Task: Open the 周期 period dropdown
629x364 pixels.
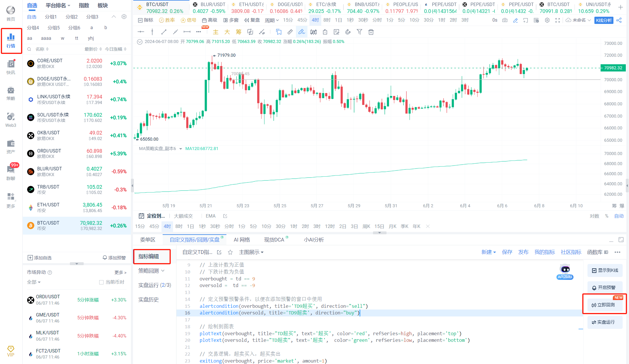Action: click(272, 20)
